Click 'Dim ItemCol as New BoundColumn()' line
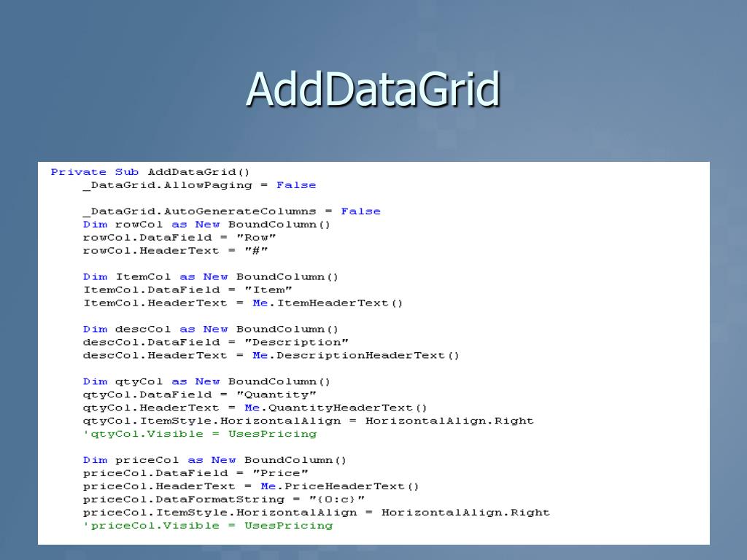747x560 pixels. point(211,276)
